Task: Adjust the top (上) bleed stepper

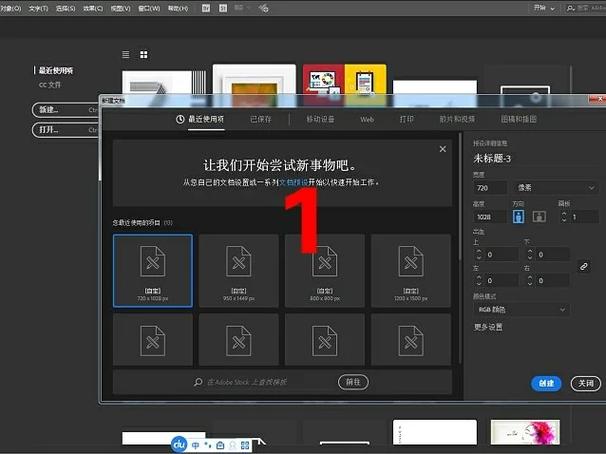Action: coord(479,254)
